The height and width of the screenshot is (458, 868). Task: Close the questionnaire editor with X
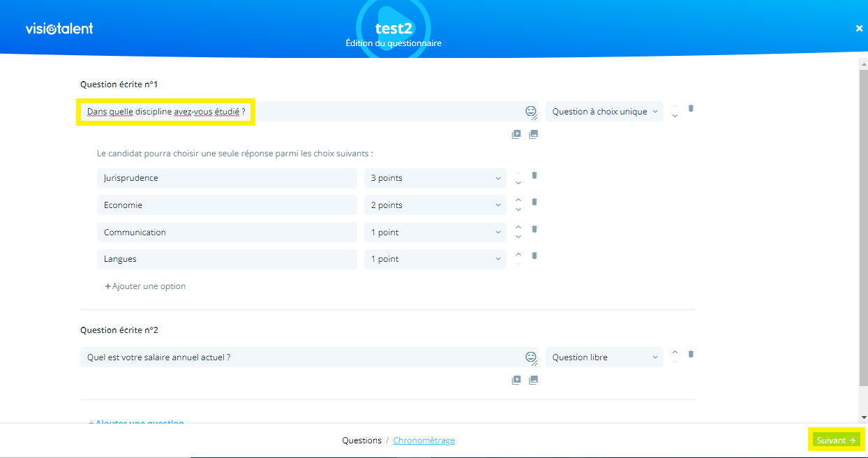859,29
